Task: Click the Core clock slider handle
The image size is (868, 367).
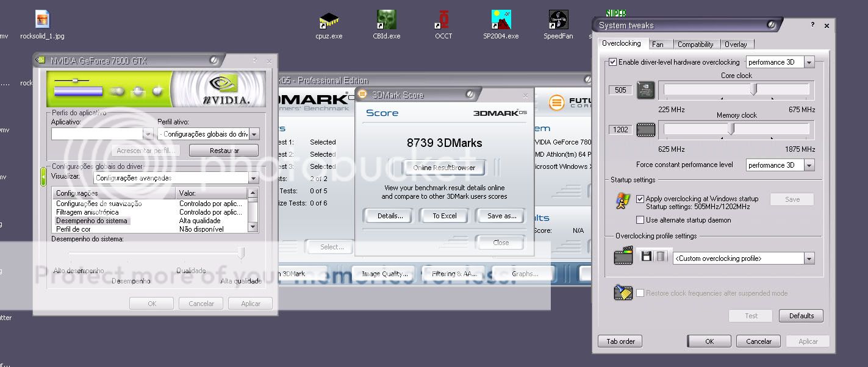Action: [x=753, y=90]
